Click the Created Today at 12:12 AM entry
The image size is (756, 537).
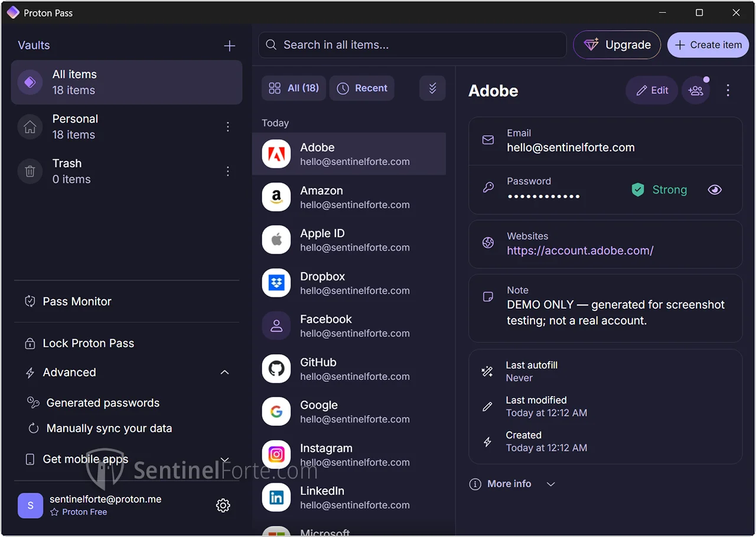point(546,441)
